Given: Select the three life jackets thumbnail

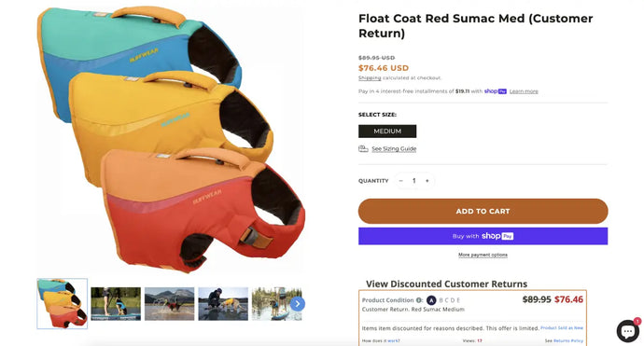Looking at the screenshot, I should (x=62, y=304).
